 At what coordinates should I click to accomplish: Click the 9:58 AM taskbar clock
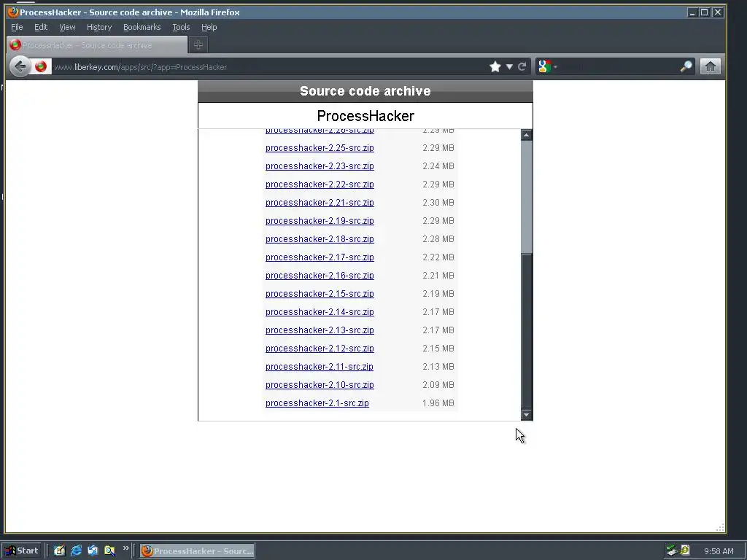719,551
